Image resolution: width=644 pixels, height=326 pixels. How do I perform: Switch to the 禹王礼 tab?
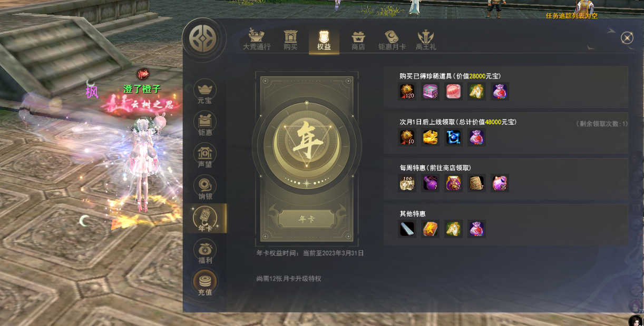(x=426, y=39)
